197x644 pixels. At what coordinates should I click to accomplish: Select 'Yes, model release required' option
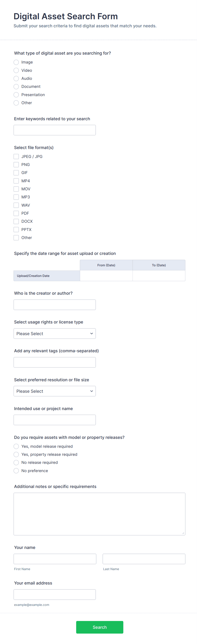(16, 446)
